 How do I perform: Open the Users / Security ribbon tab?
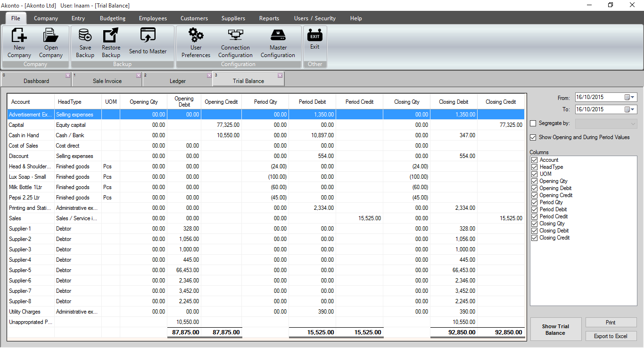(x=315, y=18)
